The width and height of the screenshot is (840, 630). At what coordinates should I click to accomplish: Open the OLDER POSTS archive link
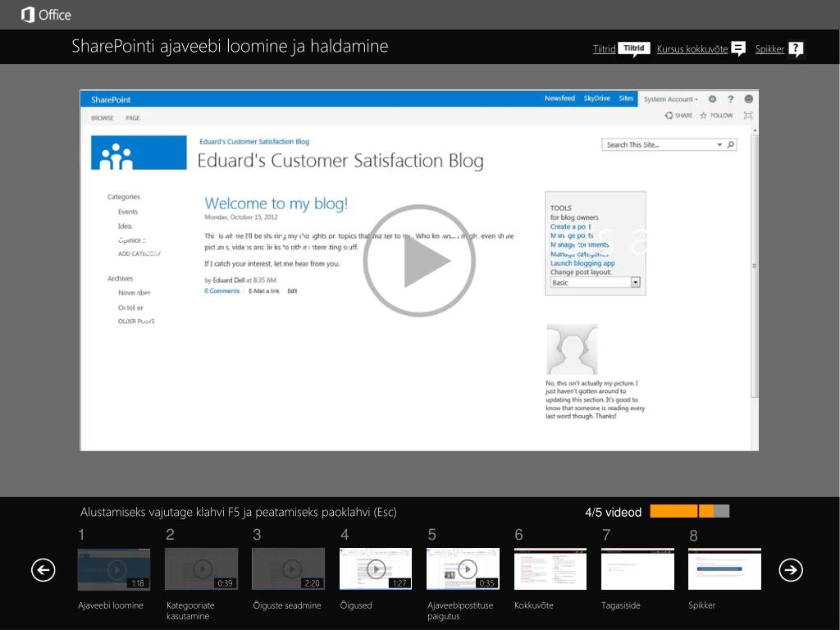(136, 322)
